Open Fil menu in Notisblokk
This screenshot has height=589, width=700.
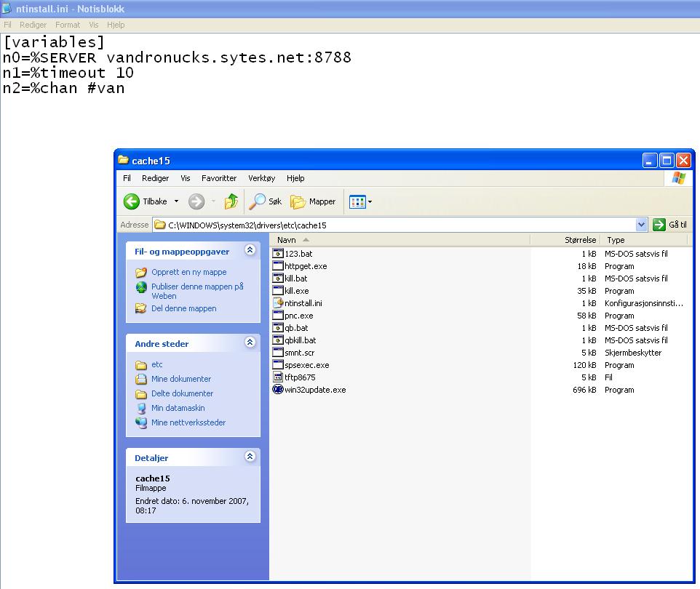point(7,25)
